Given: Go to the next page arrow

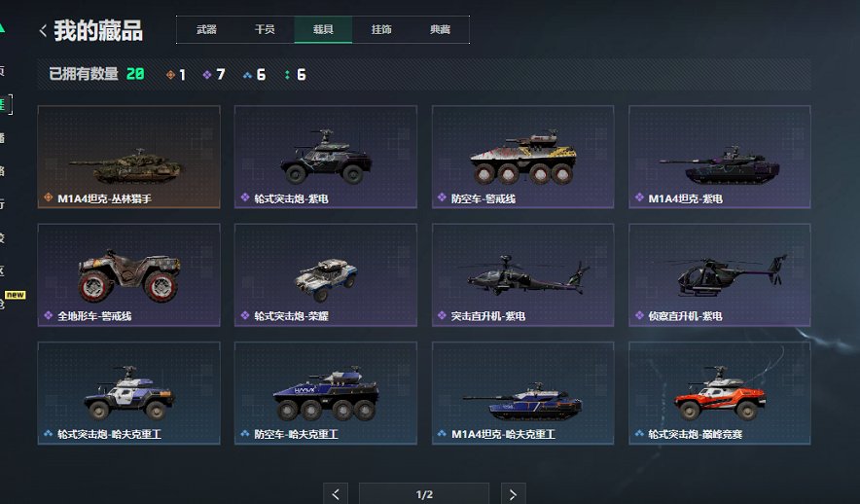Looking at the screenshot, I should click(514, 494).
